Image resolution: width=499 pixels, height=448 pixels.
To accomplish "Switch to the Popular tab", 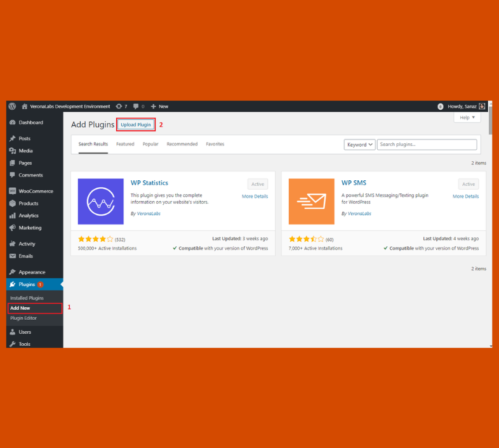I will [x=150, y=144].
